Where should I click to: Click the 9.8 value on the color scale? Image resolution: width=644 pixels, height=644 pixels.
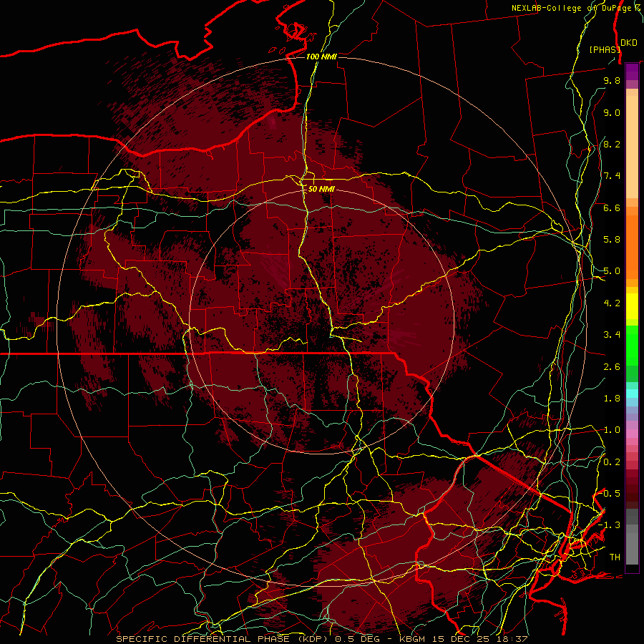coord(612,80)
